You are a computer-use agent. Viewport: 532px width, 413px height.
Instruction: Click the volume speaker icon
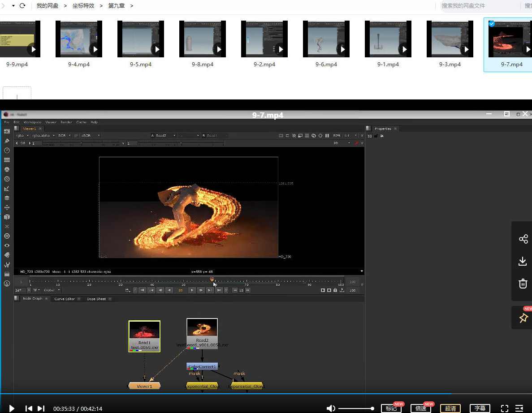[x=331, y=409]
